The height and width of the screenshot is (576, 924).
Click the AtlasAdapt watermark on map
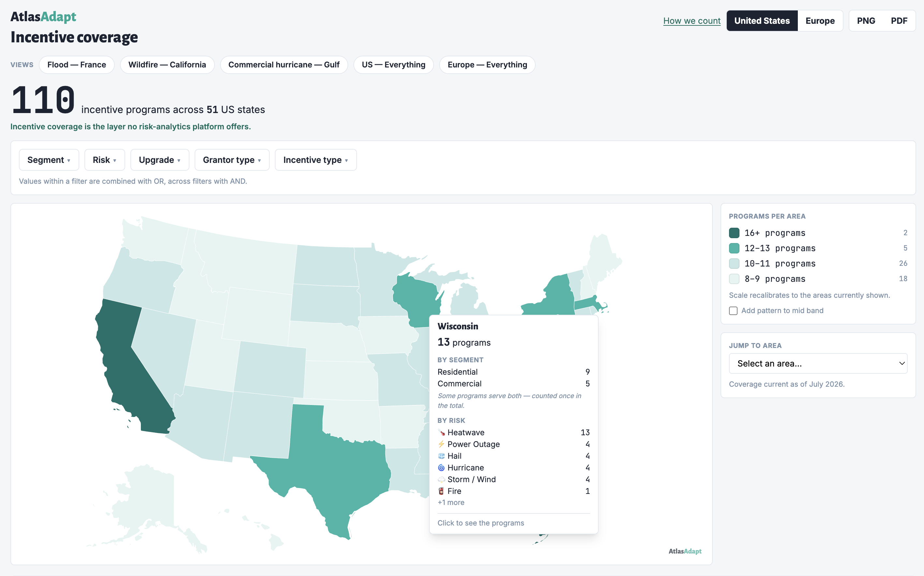pyautogui.click(x=685, y=551)
